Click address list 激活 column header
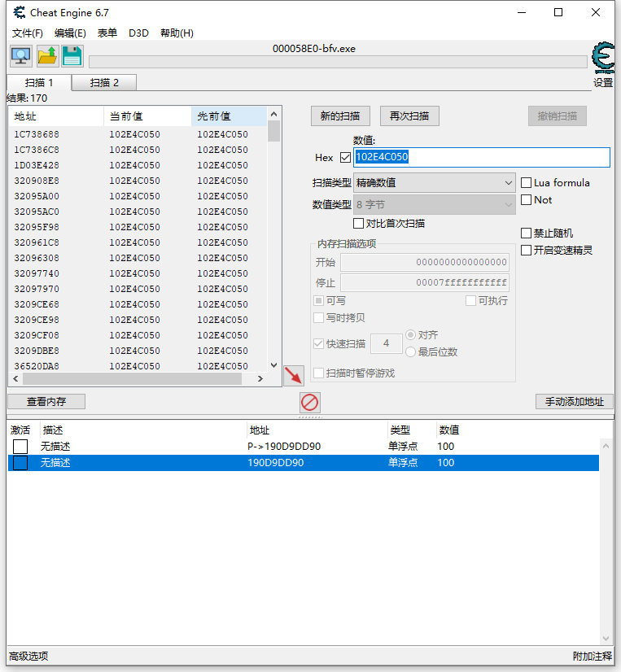621x672 pixels. [20, 430]
